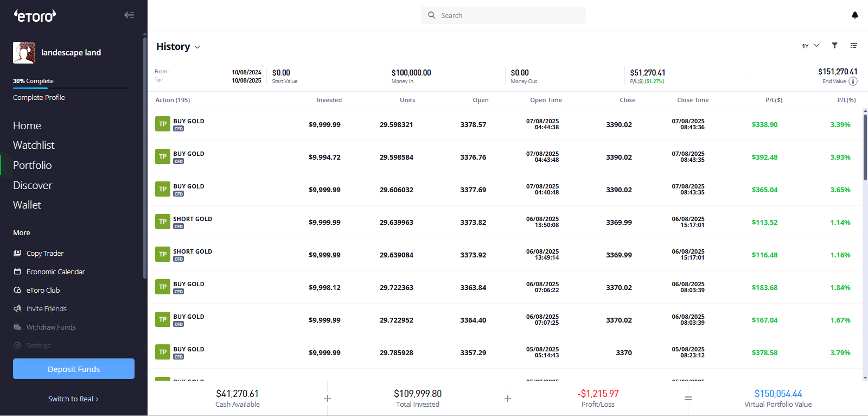The width and height of the screenshot is (868, 416).
Task: Collapse the sidebar with the arrow icon
Action: 129,15
